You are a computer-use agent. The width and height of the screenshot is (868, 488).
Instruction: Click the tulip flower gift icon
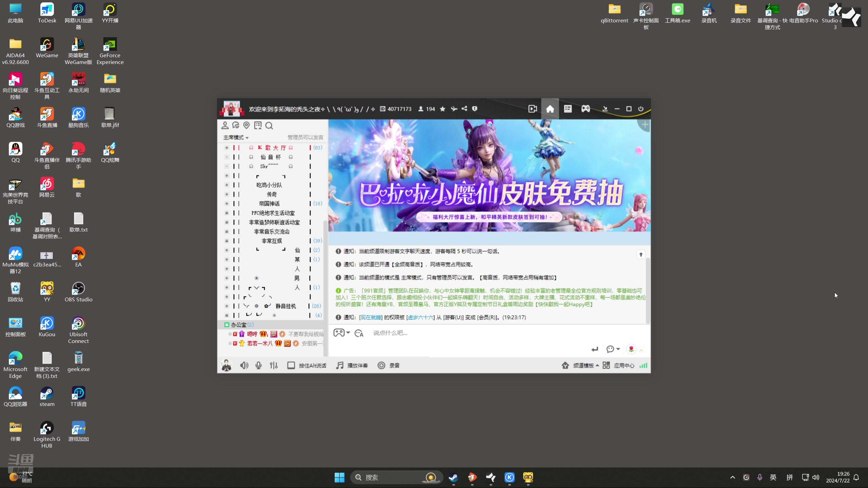[x=631, y=349]
